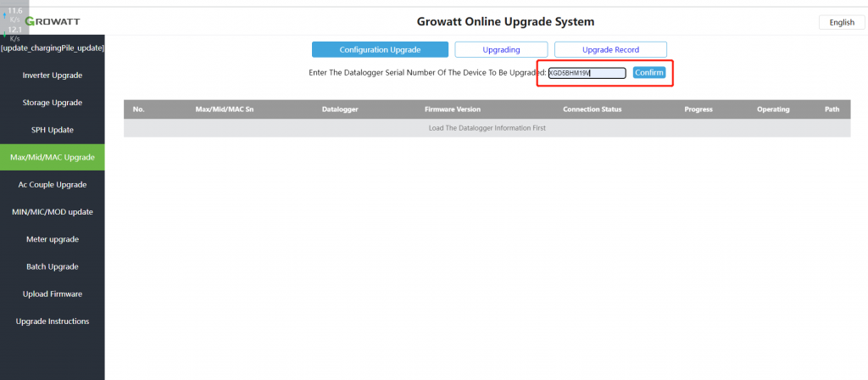The width and height of the screenshot is (868, 380).
Task: Confirm the datalogger serial number
Action: 648,73
